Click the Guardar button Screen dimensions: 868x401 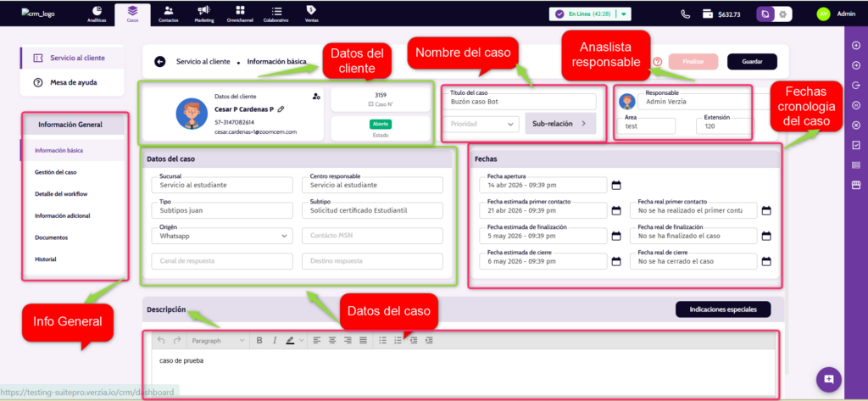(752, 62)
